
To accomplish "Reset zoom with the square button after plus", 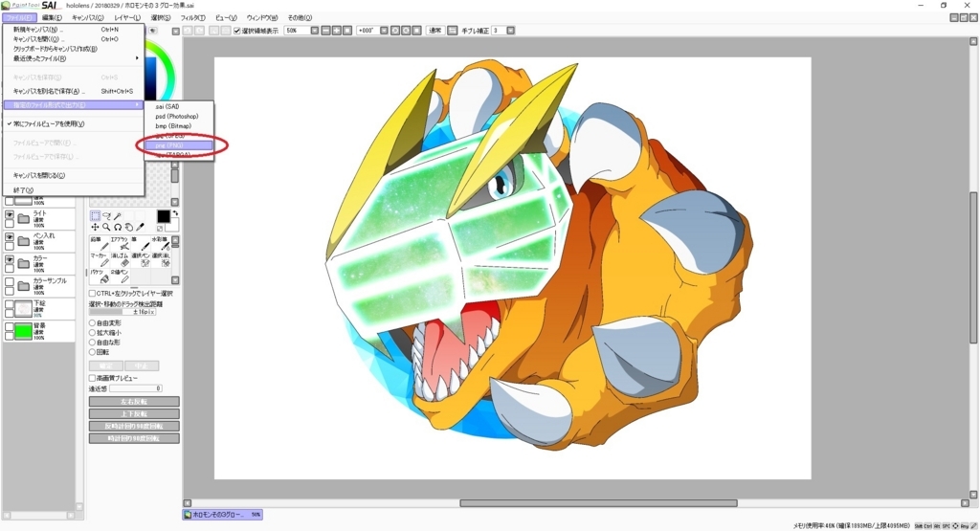I will 346,31.
